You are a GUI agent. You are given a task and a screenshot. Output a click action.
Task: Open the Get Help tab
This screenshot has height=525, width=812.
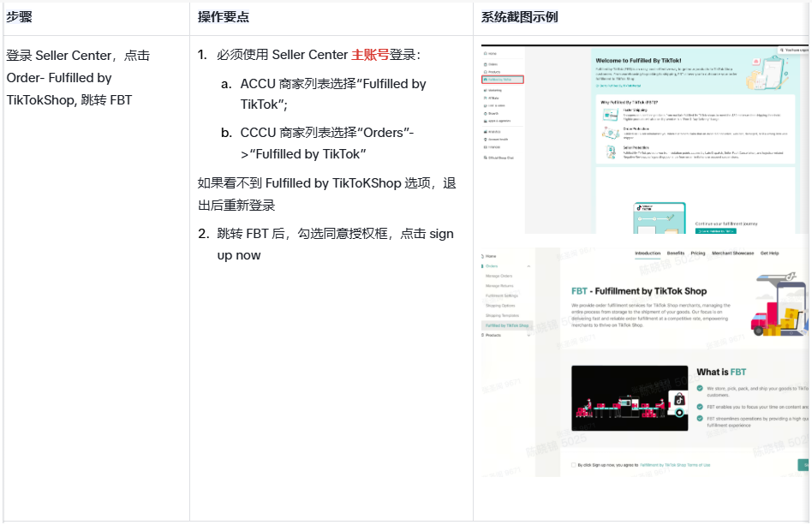[x=769, y=254]
